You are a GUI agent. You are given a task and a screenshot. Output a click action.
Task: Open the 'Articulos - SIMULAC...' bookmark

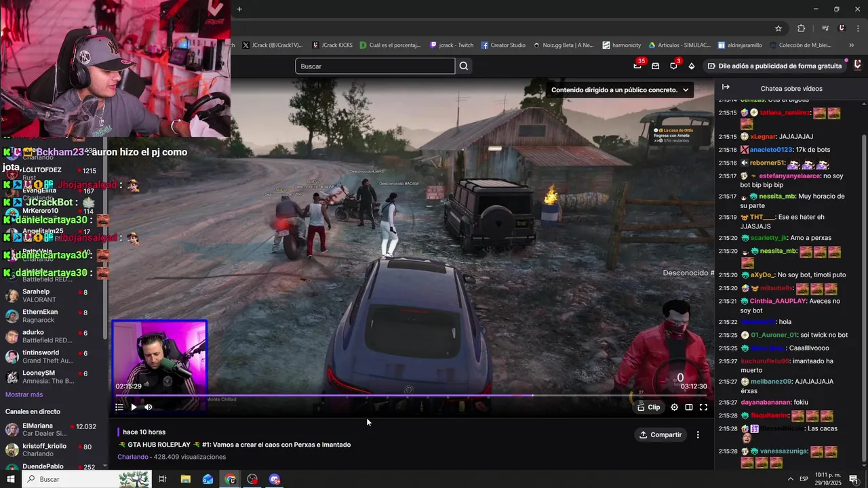pyautogui.click(x=679, y=45)
